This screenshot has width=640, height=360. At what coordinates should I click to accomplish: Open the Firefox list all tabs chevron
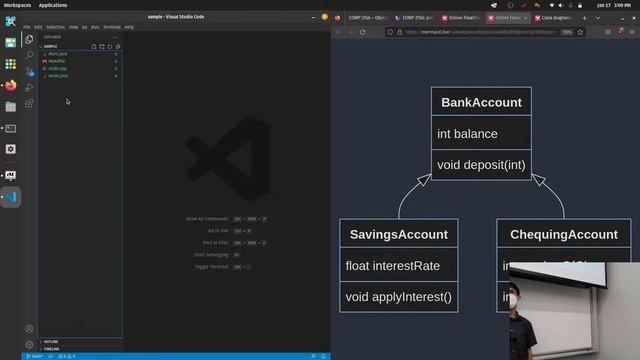tap(598, 18)
